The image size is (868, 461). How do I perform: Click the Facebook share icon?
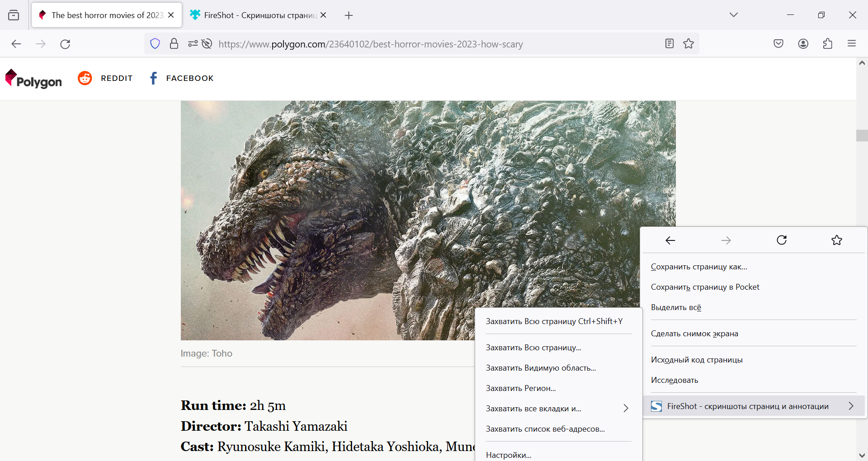click(153, 78)
